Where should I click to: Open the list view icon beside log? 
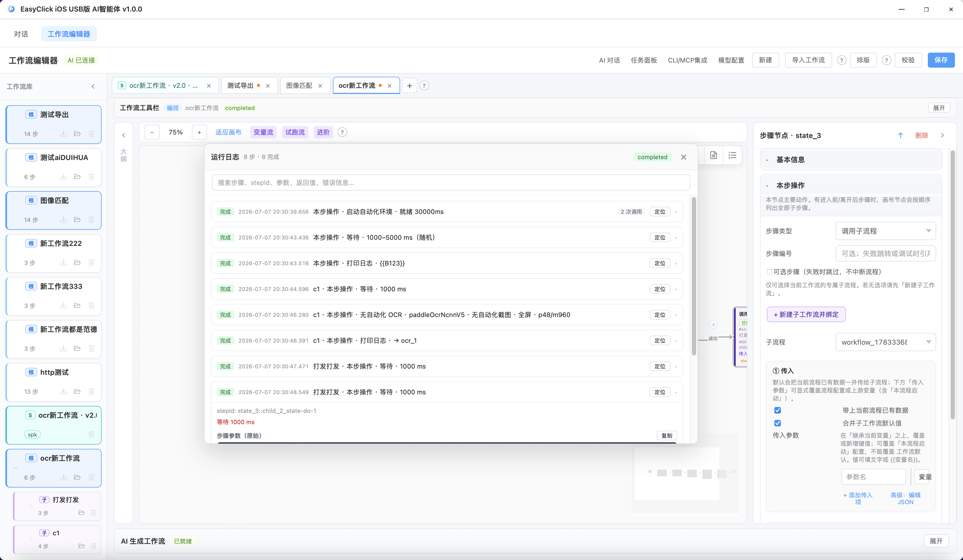point(732,155)
